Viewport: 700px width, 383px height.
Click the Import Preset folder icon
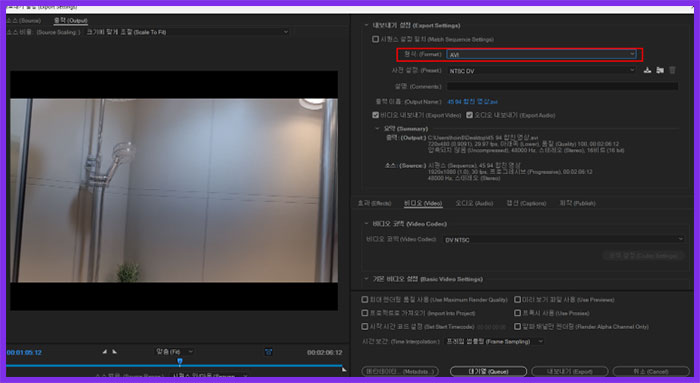click(660, 70)
